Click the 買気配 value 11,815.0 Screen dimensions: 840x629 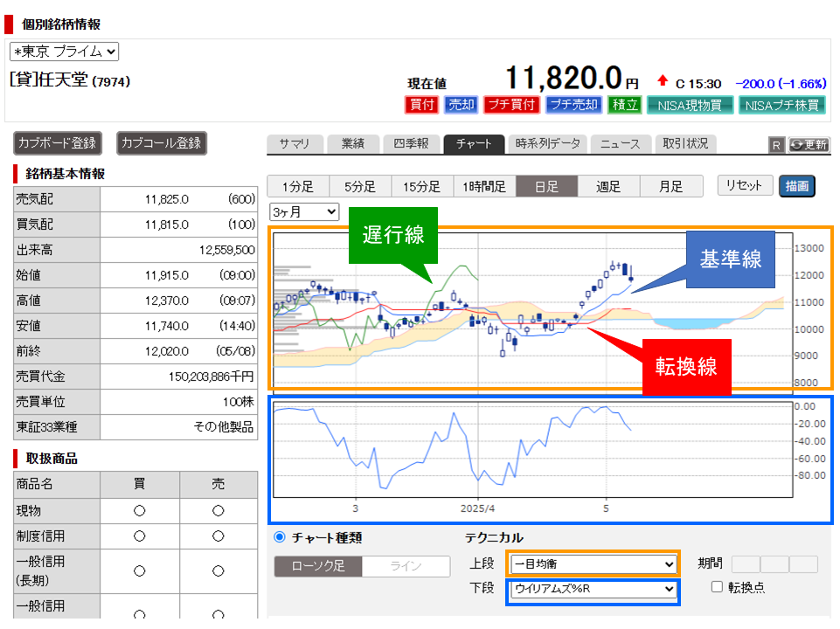[167, 225]
